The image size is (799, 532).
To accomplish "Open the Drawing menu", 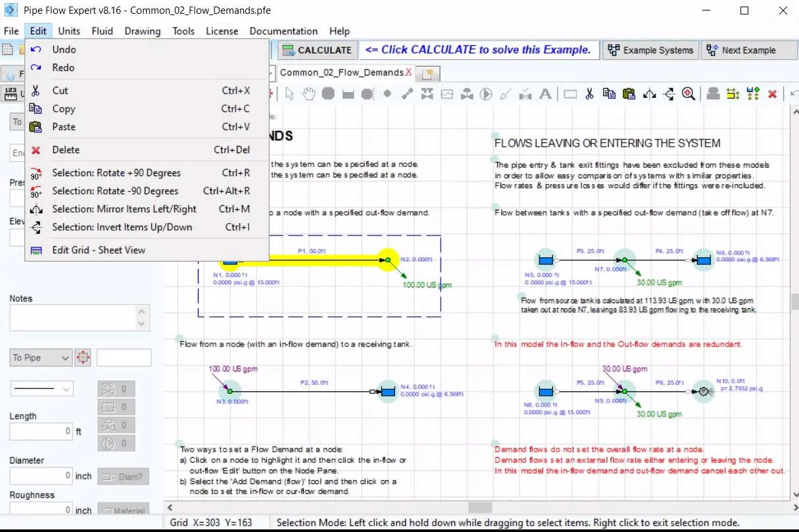I will (142, 31).
